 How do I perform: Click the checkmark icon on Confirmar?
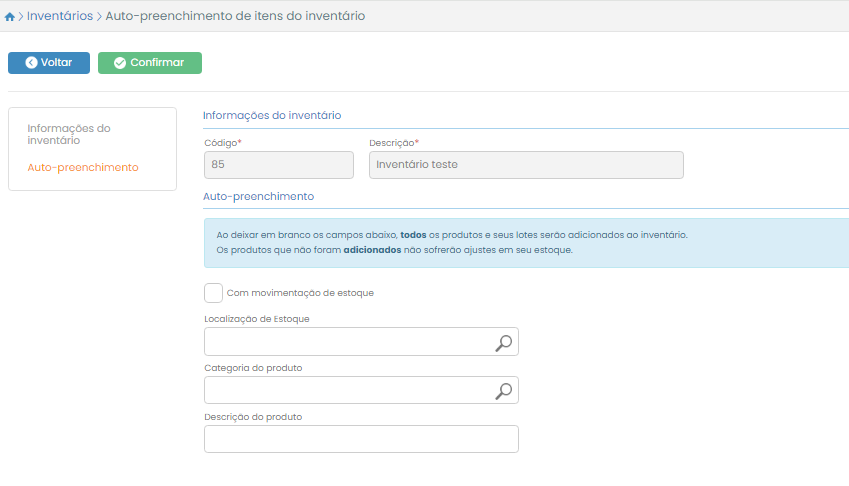(x=120, y=63)
